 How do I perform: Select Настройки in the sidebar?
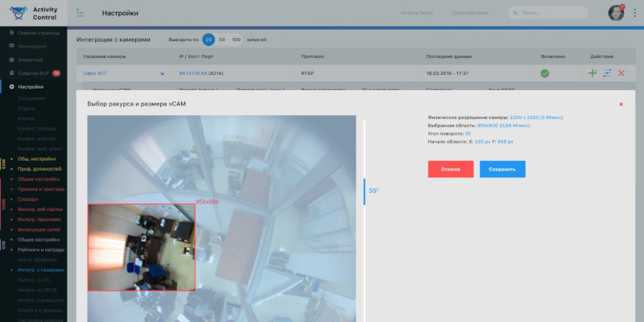[x=31, y=87]
